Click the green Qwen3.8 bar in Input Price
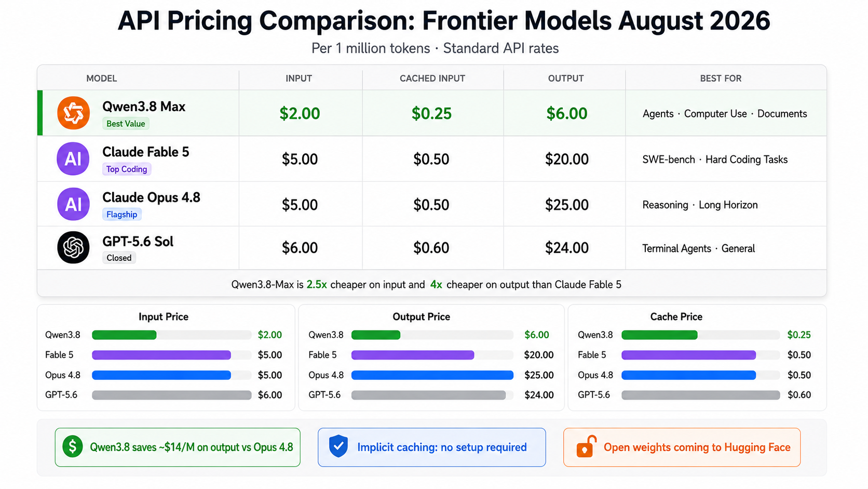 point(124,335)
